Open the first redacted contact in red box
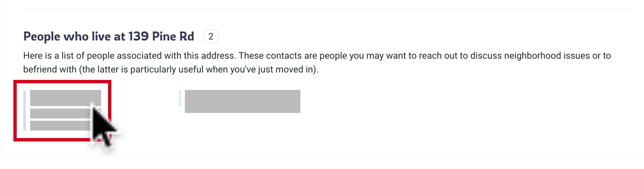The width and height of the screenshot is (644, 169). pyautogui.click(x=62, y=110)
